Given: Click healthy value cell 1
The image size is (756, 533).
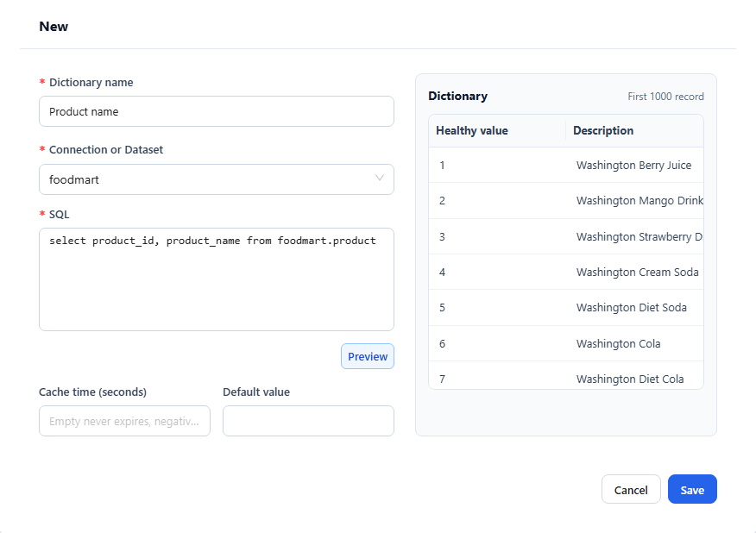Looking at the screenshot, I should tap(497, 165).
